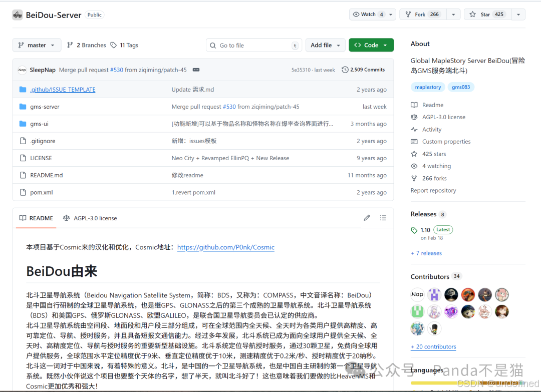
Task: Open the 1.10 Latest release
Action: (x=432, y=230)
